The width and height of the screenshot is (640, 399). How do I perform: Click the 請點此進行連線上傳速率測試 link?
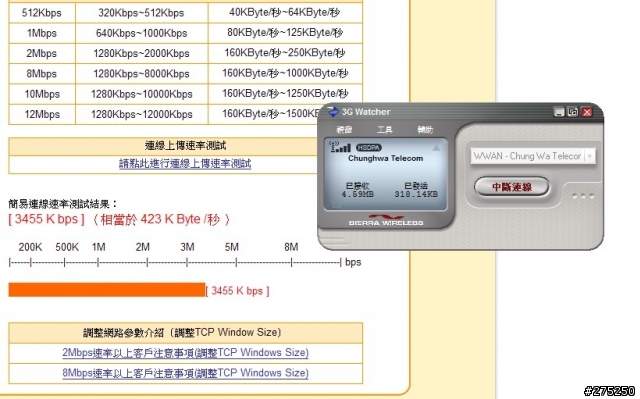[x=185, y=164]
